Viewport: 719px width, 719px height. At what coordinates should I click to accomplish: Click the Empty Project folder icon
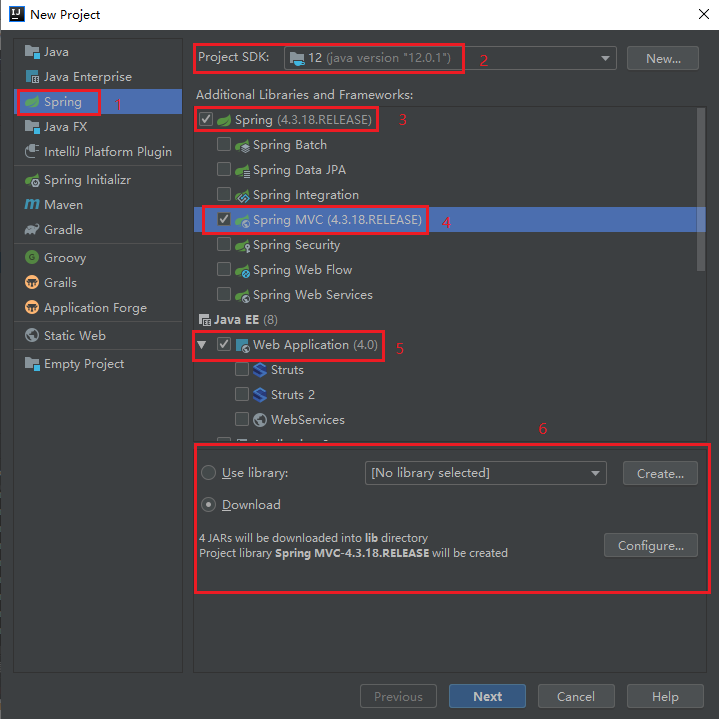pos(32,364)
